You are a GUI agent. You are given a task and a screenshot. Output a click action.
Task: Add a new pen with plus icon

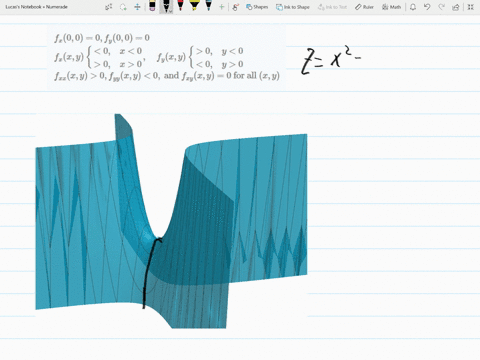tap(221, 7)
